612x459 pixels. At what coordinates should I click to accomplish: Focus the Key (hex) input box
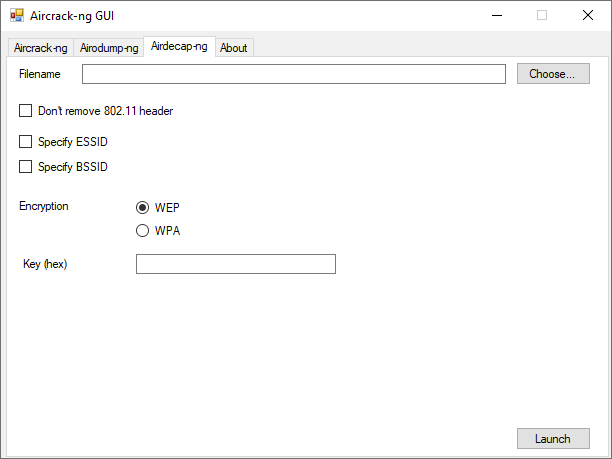coord(236,264)
